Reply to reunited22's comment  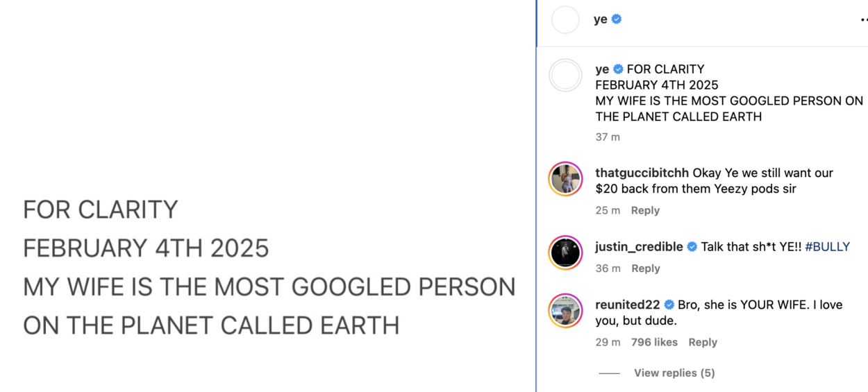coord(703,343)
